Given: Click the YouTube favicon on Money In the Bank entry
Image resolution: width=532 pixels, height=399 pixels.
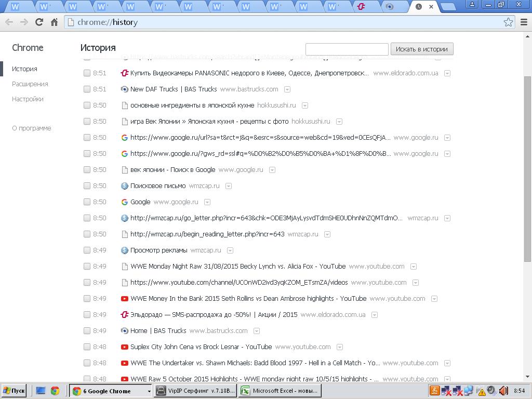Looking at the screenshot, I should pos(125,299).
